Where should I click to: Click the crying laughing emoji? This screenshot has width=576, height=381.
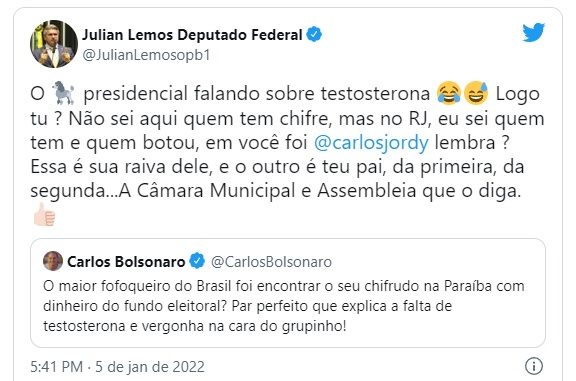[449, 93]
